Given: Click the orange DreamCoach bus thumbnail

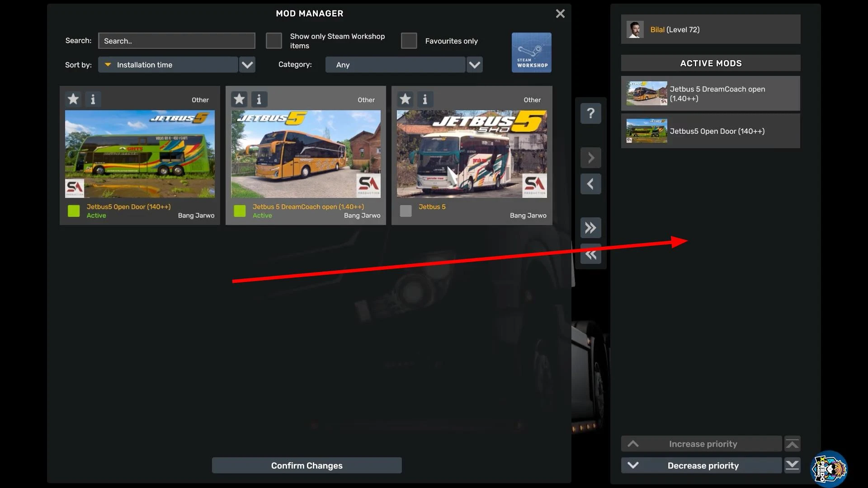Looking at the screenshot, I should tap(306, 154).
